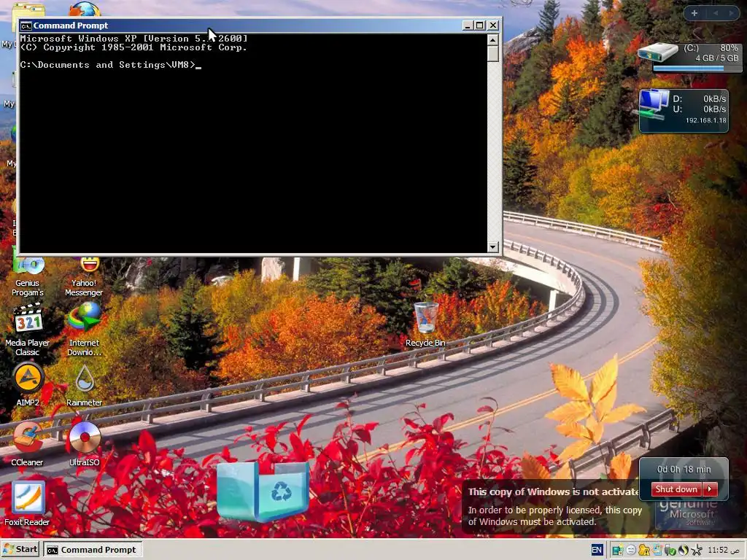Click the network monitor computers icon
This screenshot has width=747, height=560.
pos(653,104)
